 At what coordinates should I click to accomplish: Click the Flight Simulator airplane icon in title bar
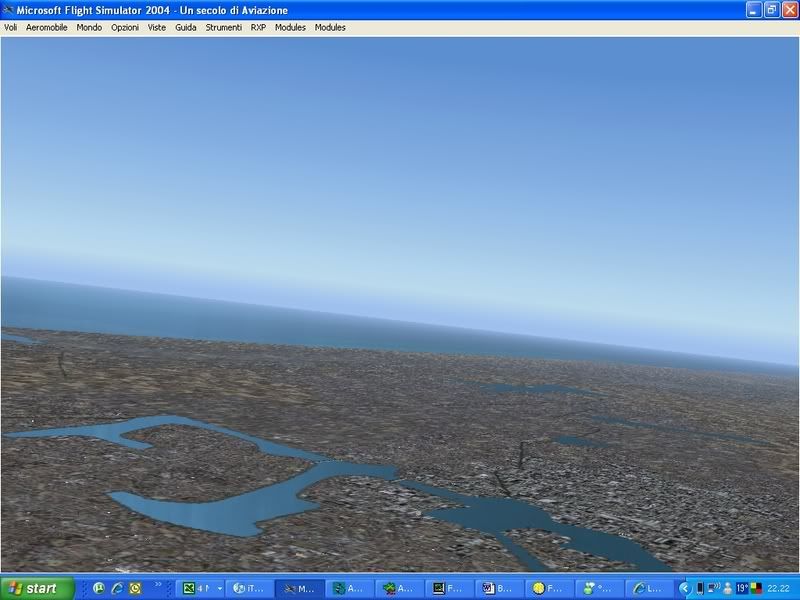8,10
